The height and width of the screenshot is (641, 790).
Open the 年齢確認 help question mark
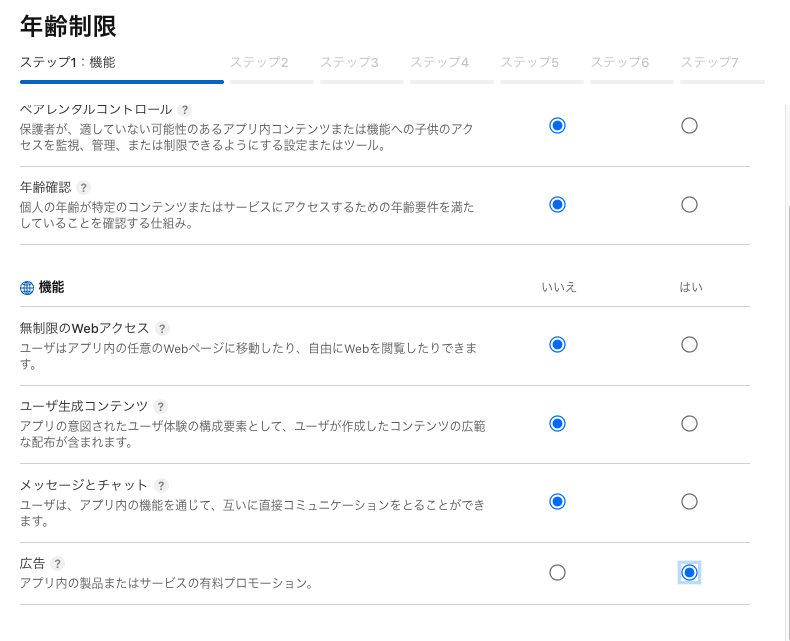pos(84,187)
